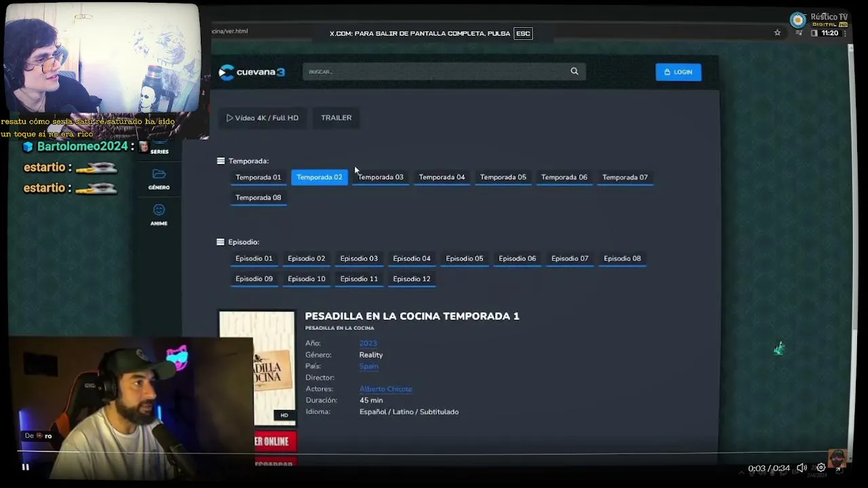
Task: Open the Series section in sidebar
Action: [x=159, y=151]
